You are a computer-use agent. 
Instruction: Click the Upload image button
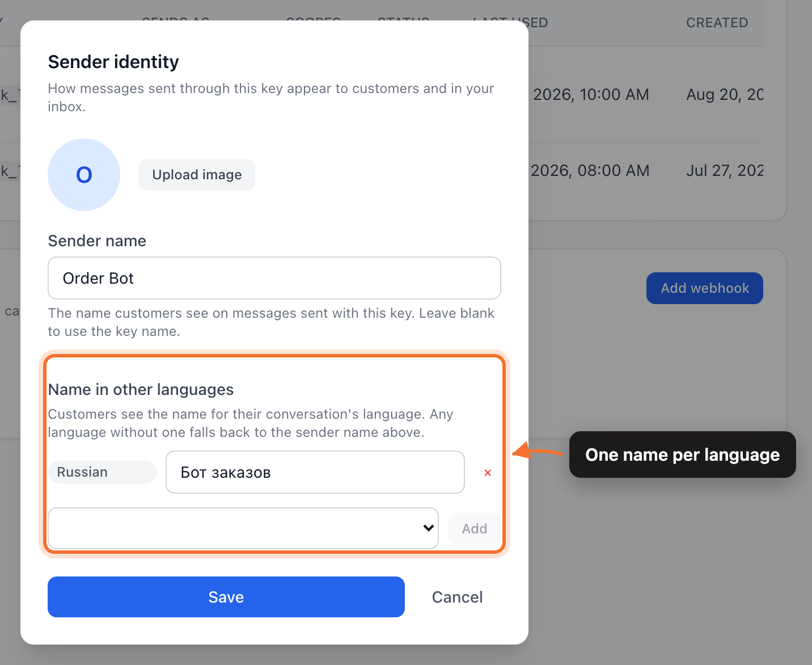tap(197, 175)
